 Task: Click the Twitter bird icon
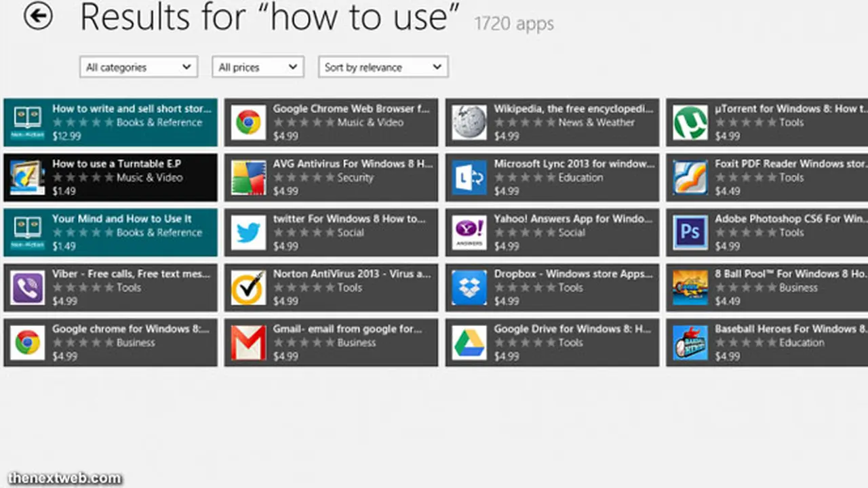pos(248,232)
